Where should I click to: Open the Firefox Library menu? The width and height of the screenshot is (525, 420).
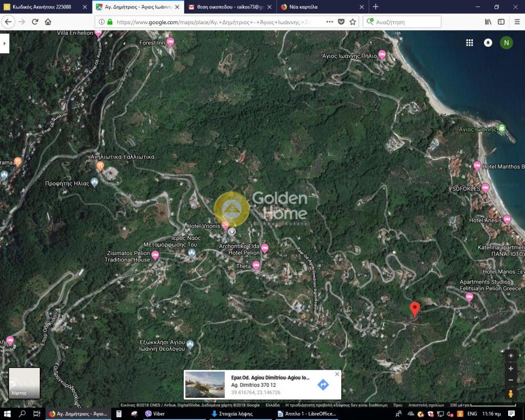click(x=488, y=22)
